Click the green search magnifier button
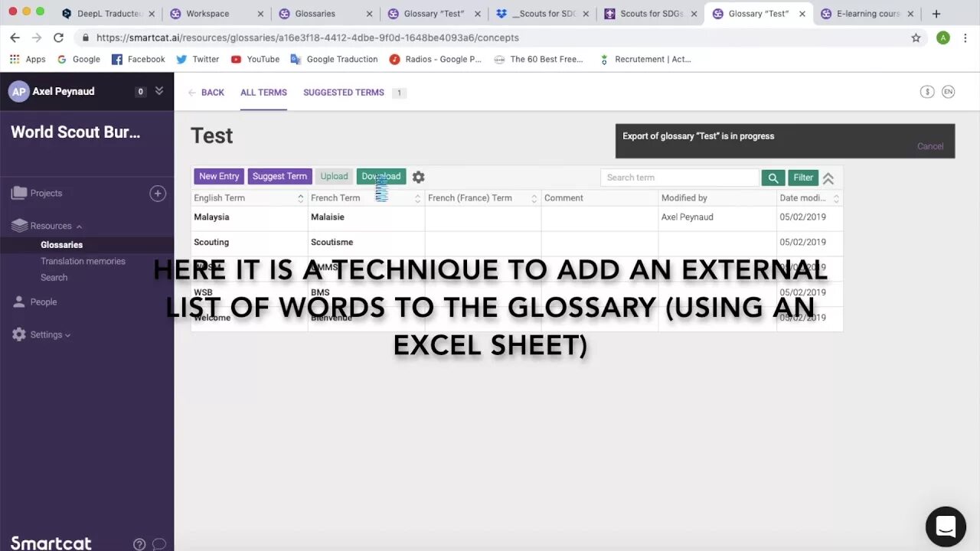980x551 pixels. click(x=773, y=178)
